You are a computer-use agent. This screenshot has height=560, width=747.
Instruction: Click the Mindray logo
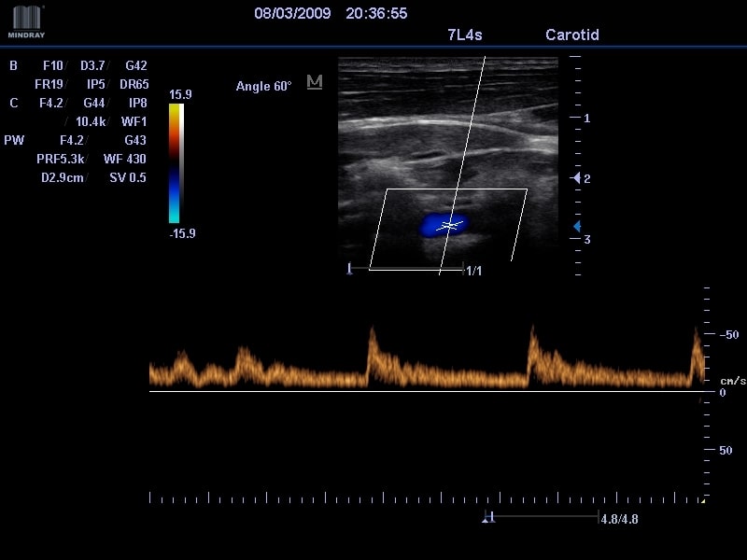[26, 21]
